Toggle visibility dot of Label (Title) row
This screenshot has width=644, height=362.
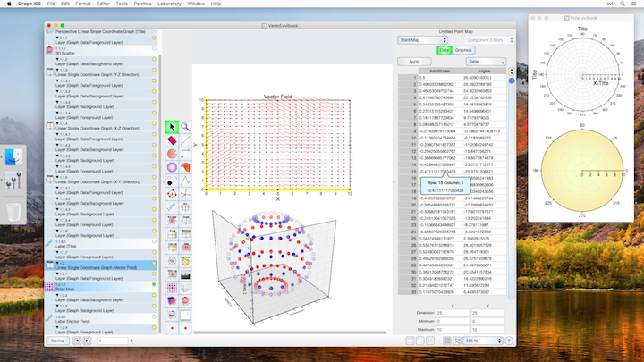[154, 241]
